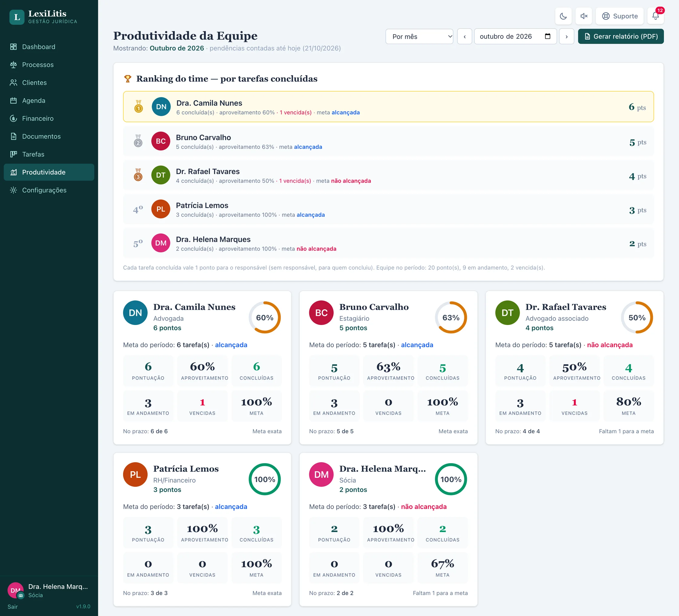The height and width of the screenshot is (616, 679).
Task: Toggle dark mode with the moon icon
Action: tap(563, 16)
